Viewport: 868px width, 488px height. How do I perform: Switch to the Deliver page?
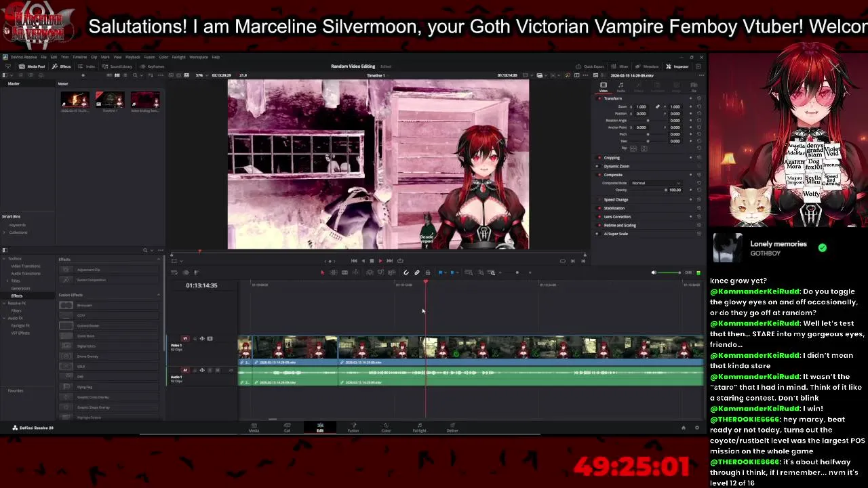pos(452,427)
